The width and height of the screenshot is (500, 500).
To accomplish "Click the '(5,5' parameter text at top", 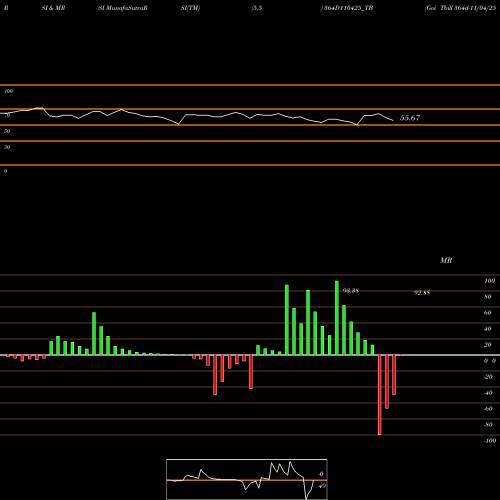I will coord(257,8).
